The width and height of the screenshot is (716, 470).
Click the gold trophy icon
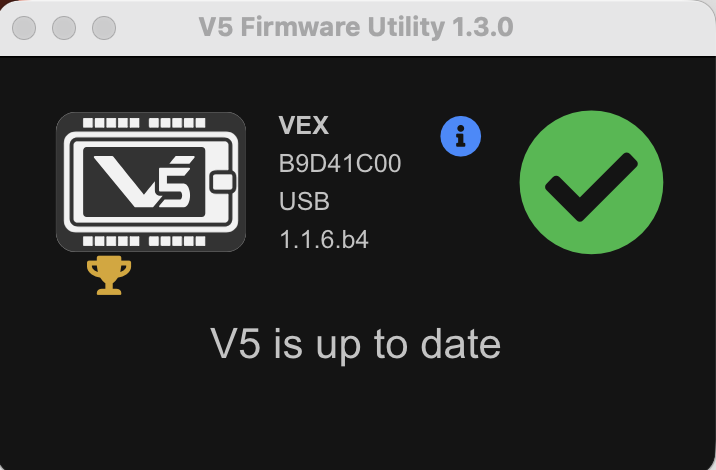(x=109, y=275)
